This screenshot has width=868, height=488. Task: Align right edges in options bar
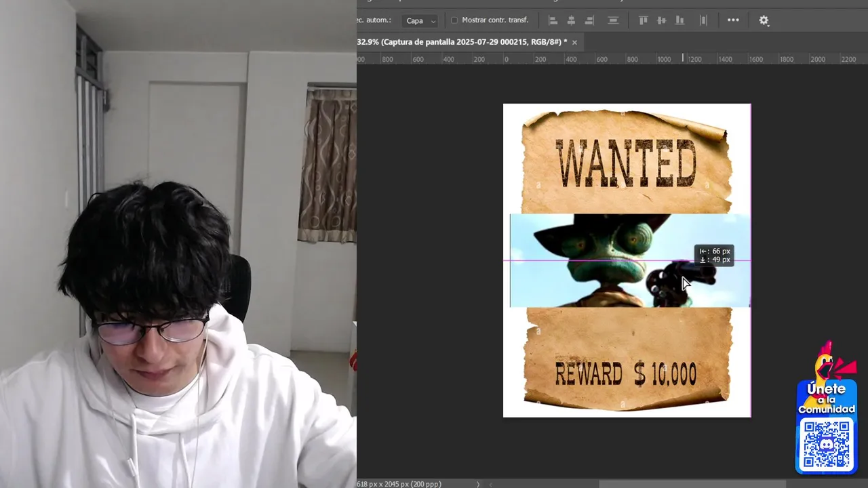pyautogui.click(x=589, y=20)
